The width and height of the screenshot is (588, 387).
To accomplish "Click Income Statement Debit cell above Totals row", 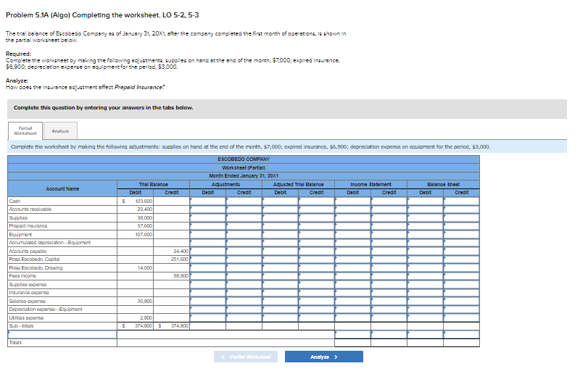I will click(x=352, y=334).
